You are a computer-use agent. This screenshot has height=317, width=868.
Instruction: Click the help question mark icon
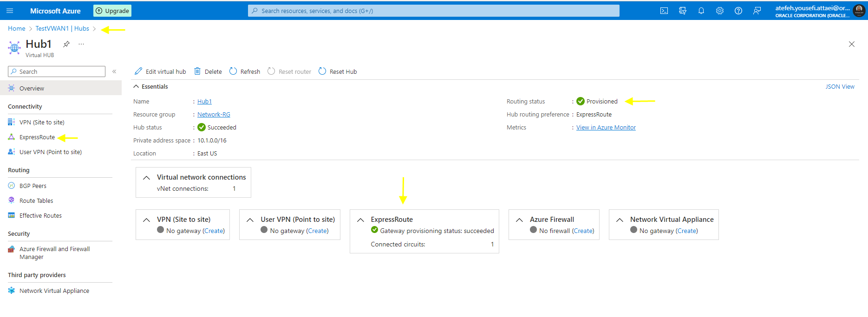click(x=738, y=11)
